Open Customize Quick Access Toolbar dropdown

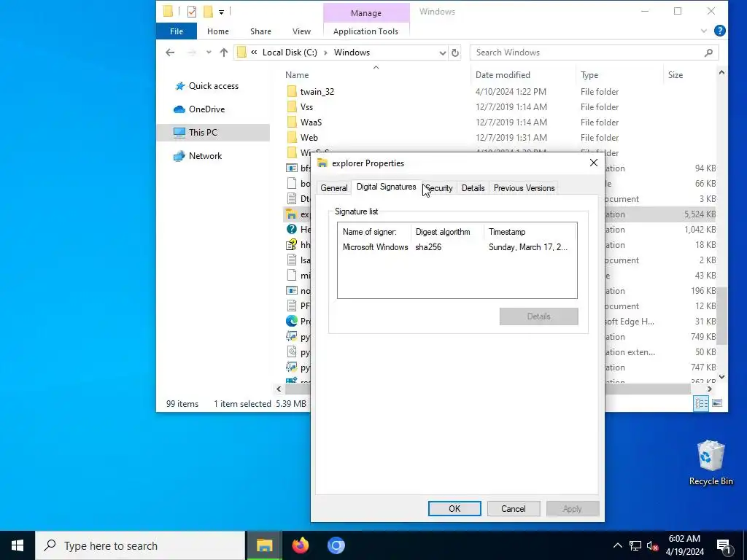pos(222,12)
